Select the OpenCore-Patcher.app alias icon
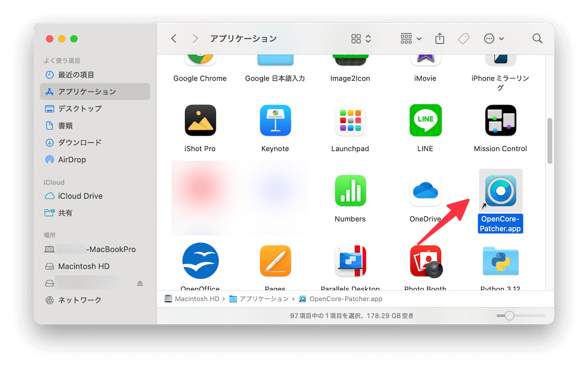 [x=500, y=191]
